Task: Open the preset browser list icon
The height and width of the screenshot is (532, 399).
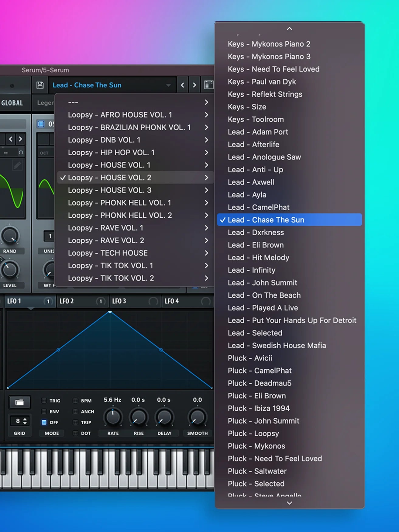Action: [x=208, y=85]
